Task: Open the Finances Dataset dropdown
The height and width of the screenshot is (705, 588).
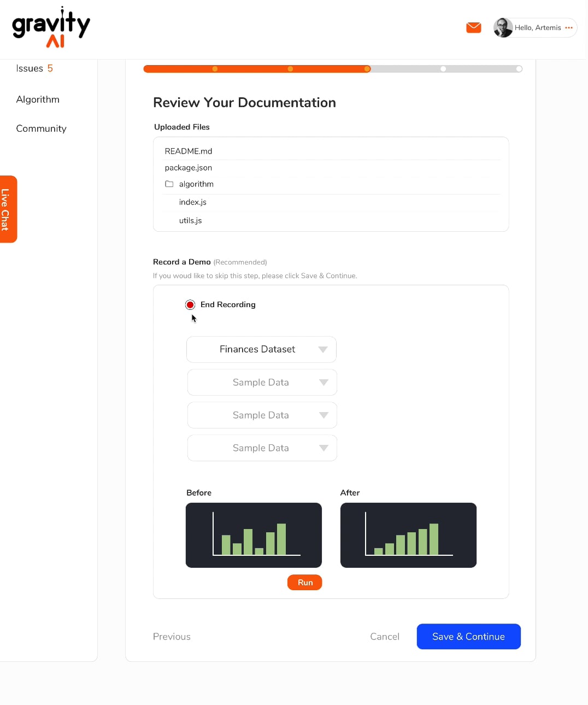Action: pos(261,349)
